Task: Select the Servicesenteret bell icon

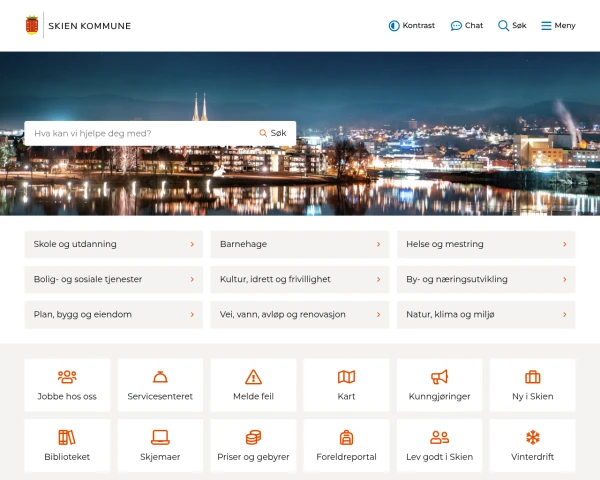Action: 160,377
